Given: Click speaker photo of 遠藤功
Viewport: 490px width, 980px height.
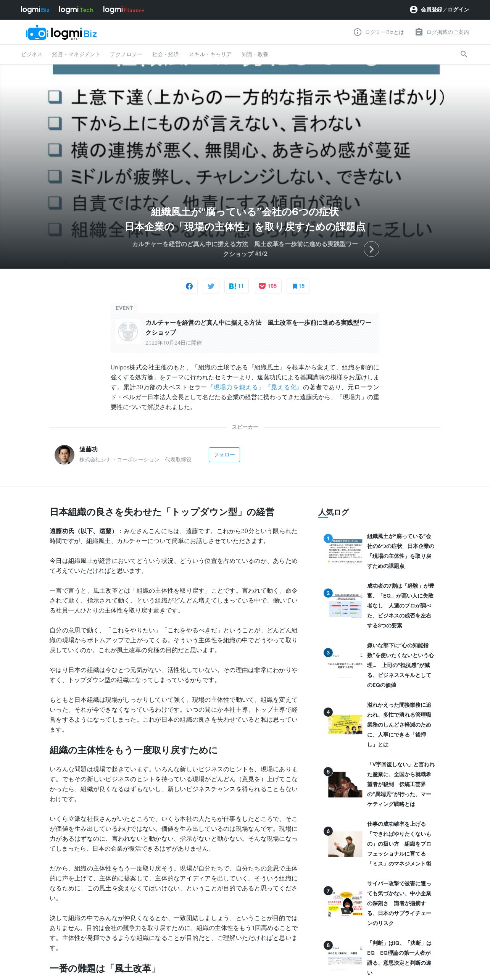Looking at the screenshot, I should (64, 455).
